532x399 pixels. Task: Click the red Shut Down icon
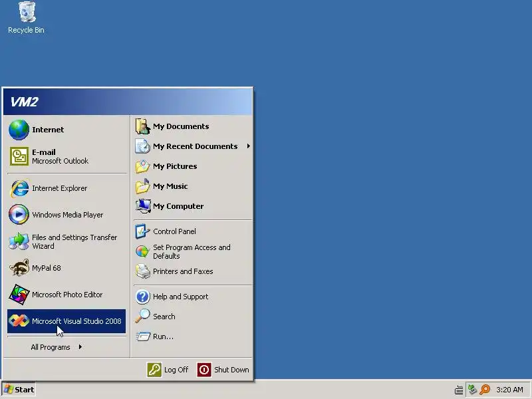click(x=204, y=370)
